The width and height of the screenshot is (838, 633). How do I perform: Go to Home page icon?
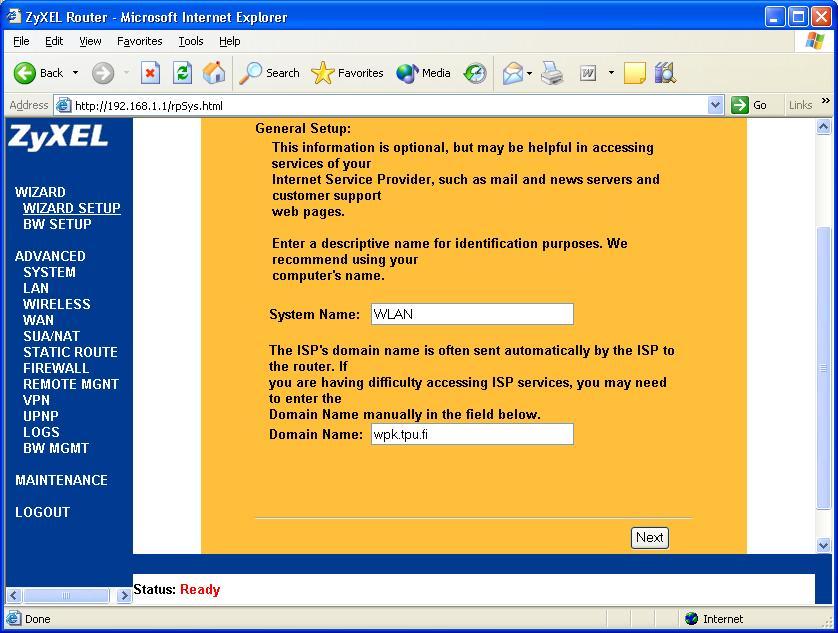point(214,73)
